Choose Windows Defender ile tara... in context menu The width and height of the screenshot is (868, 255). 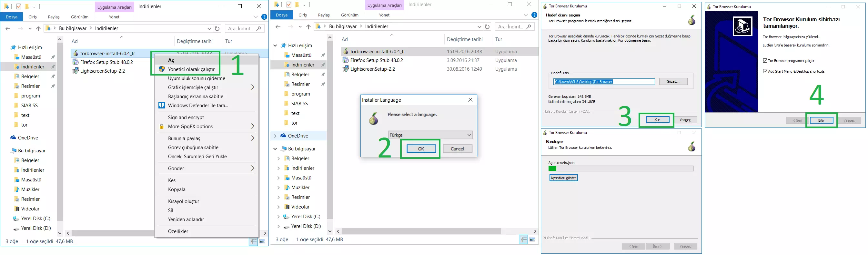(x=206, y=106)
